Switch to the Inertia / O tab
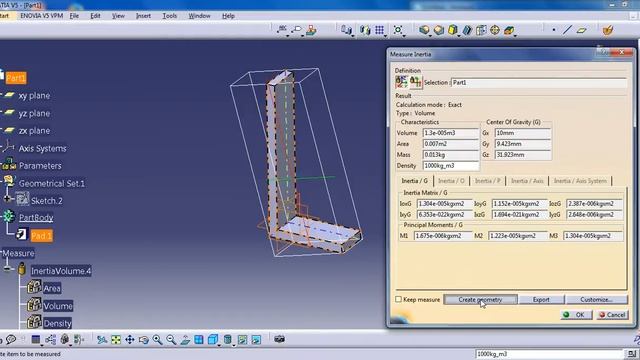Screen dimensions: 640x360 [451, 181]
